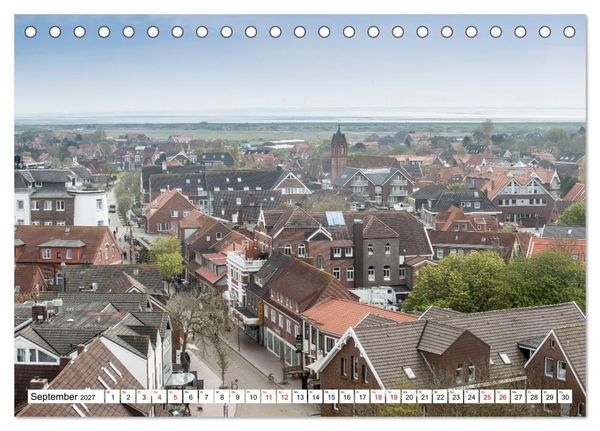Screen dimensions: 600x431
Task: Pick day 6 in the date row
Action: pos(191,397)
